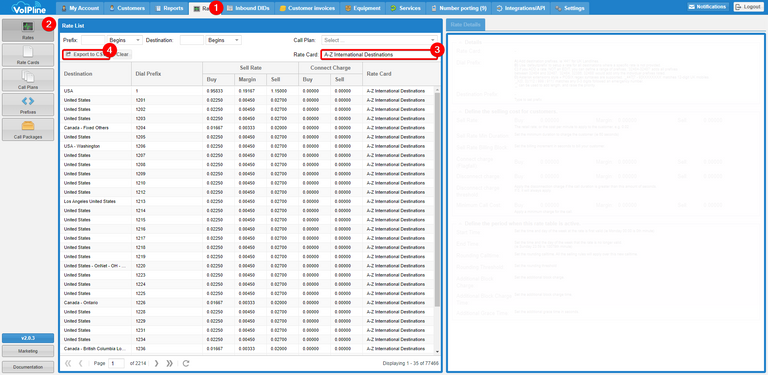Screen dimensions: 768x375
Task: Switch to the Services tab
Action: coord(406,8)
